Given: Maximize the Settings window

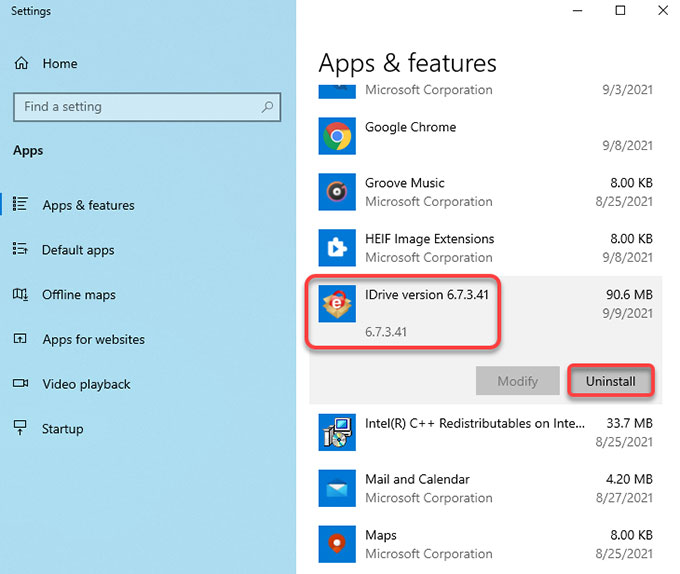Looking at the screenshot, I should coord(620,10).
